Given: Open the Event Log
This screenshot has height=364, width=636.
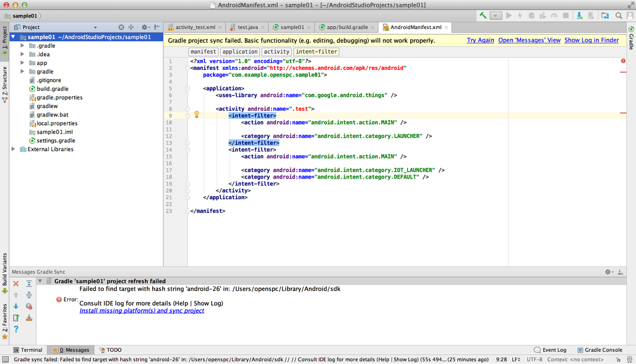Looking at the screenshot, I should tap(550, 350).
